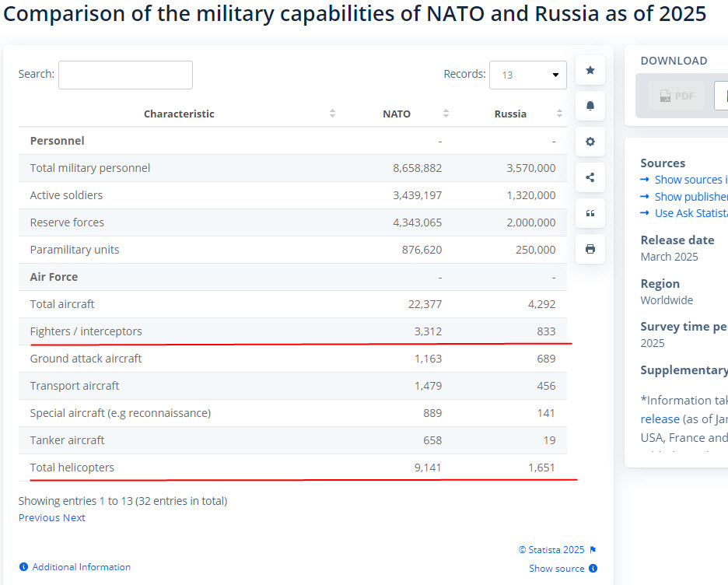Select the Total military personnel row label
This screenshot has width=728, height=585.
coord(90,168)
